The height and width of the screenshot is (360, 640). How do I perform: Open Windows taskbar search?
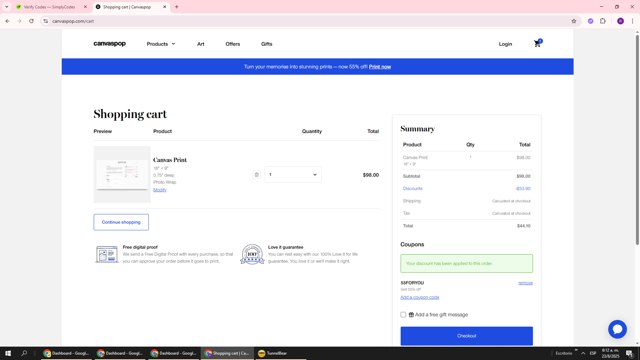[x=24, y=353]
